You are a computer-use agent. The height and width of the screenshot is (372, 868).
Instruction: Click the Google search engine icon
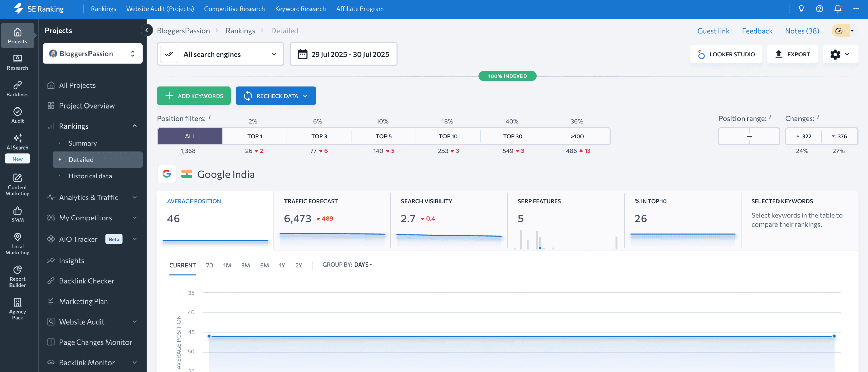click(166, 174)
